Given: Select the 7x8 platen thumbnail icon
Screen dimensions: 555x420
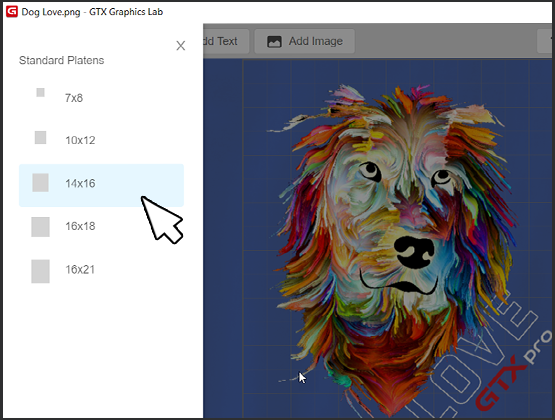Looking at the screenshot, I should [x=40, y=92].
